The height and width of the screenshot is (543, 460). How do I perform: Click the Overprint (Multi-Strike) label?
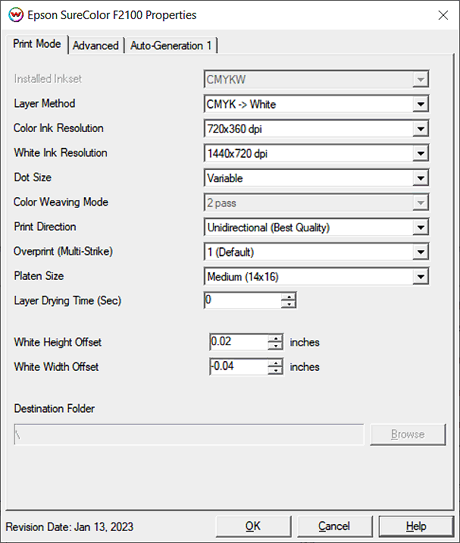(x=63, y=251)
